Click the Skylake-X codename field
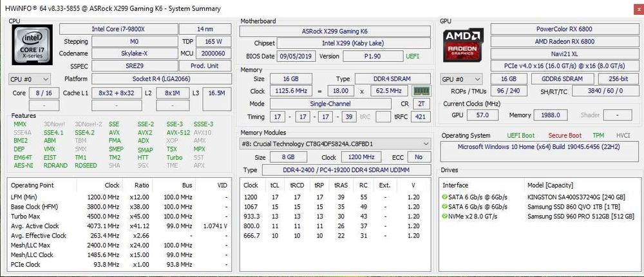 coord(135,53)
